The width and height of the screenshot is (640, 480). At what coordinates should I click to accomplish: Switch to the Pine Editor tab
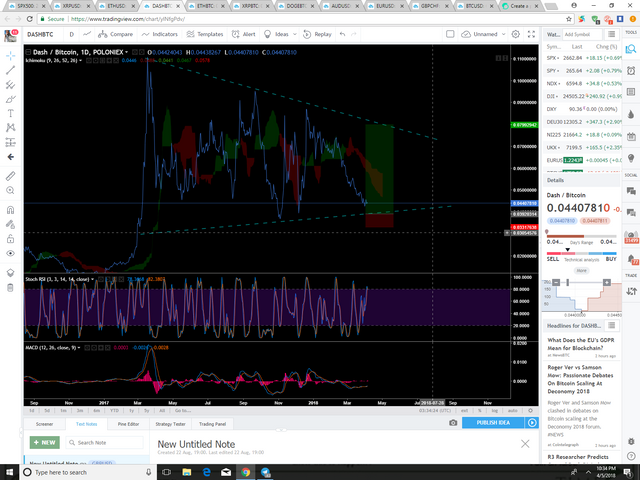(128, 424)
